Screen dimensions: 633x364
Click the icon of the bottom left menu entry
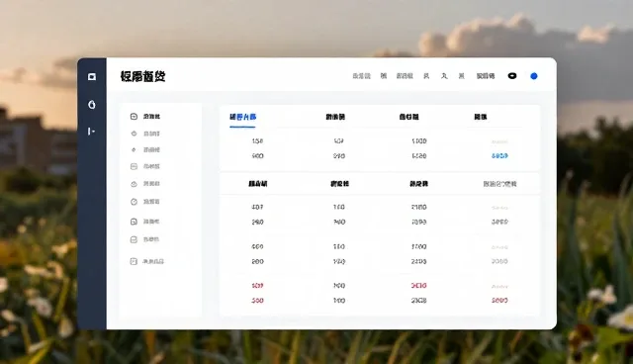134,261
